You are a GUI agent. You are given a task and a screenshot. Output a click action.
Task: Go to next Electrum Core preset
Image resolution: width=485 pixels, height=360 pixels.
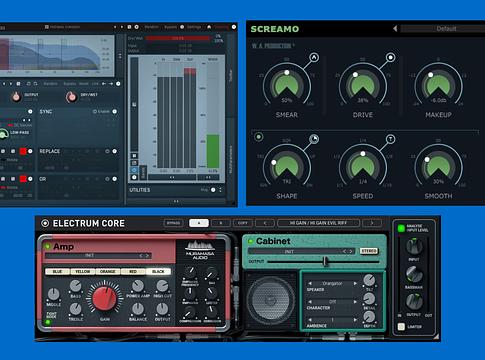[x=372, y=223]
